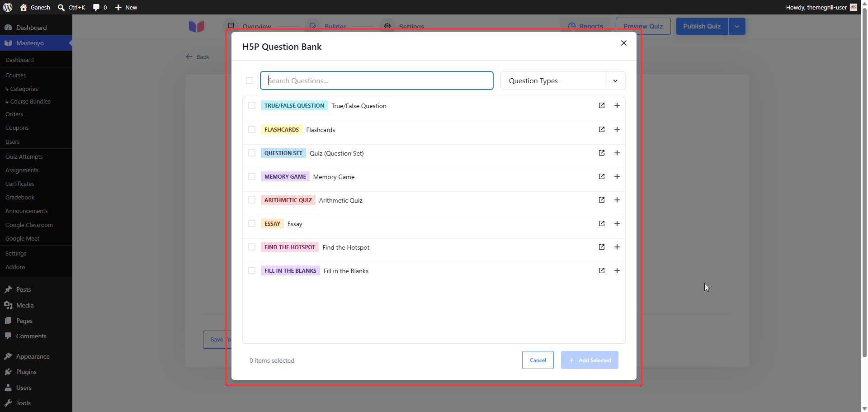Open Quiz (Question Set) external link
868x412 pixels.
click(x=602, y=153)
